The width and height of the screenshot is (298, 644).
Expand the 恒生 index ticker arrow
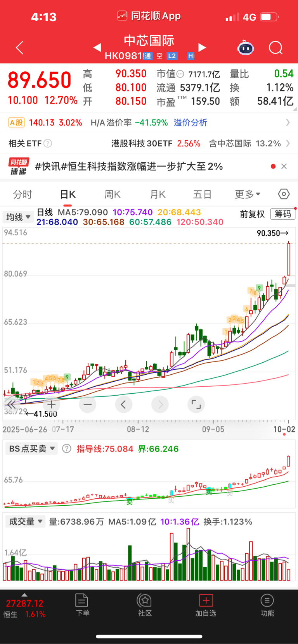(24, 595)
